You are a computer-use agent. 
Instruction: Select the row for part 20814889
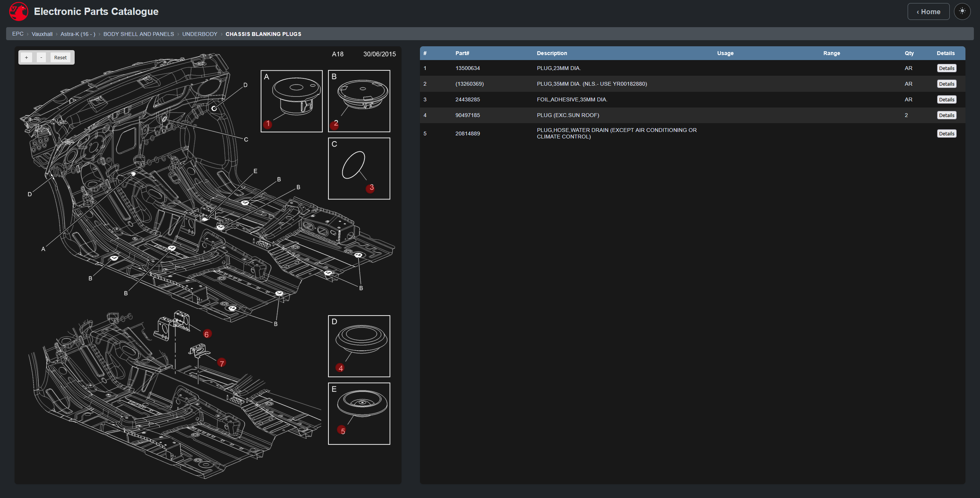tap(467, 133)
